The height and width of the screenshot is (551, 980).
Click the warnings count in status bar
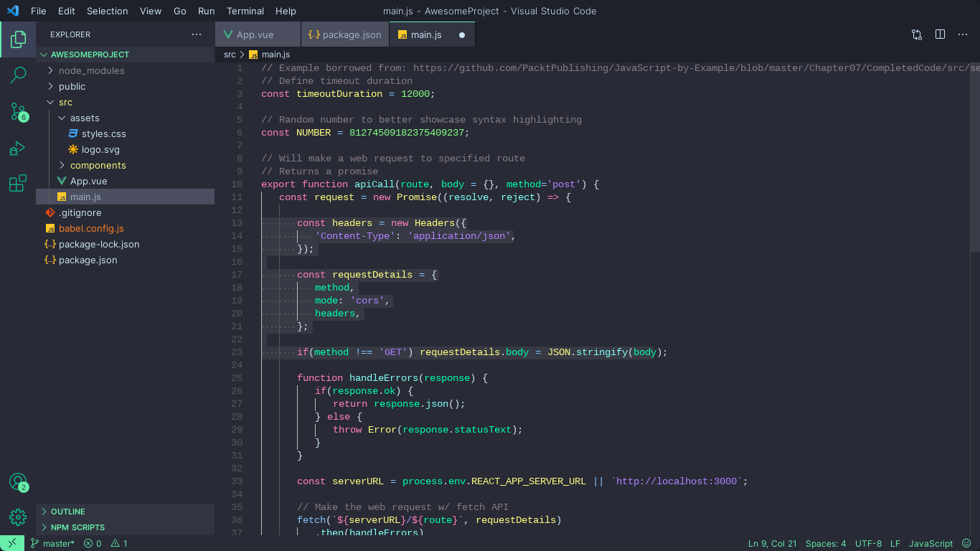point(119,543)
